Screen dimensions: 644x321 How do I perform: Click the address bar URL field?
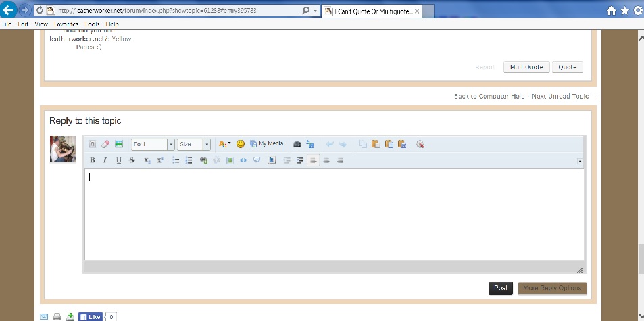(176, 10)
